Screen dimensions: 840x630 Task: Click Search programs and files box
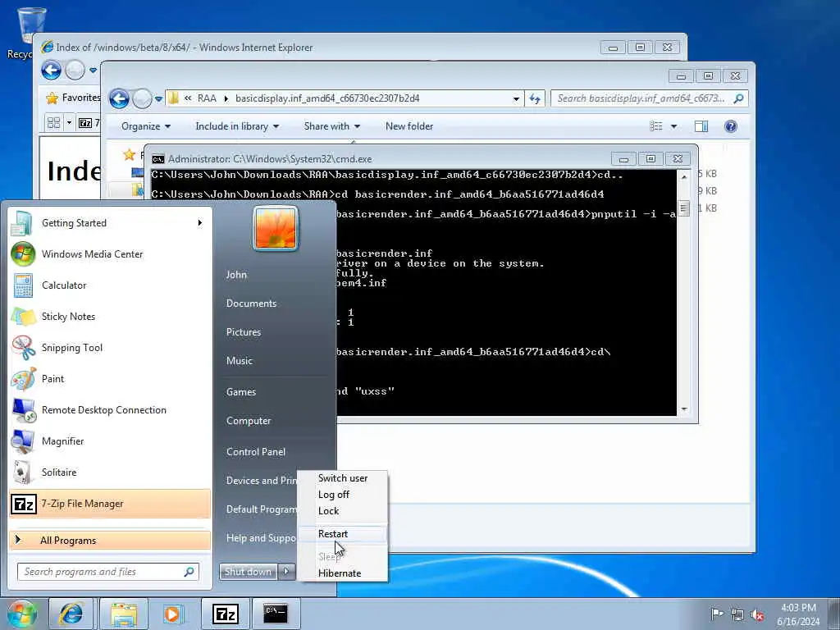coord(108,572)
